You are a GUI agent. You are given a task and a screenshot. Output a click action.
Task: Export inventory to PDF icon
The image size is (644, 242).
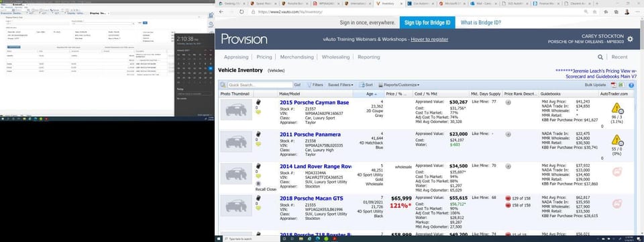(613, 85)
